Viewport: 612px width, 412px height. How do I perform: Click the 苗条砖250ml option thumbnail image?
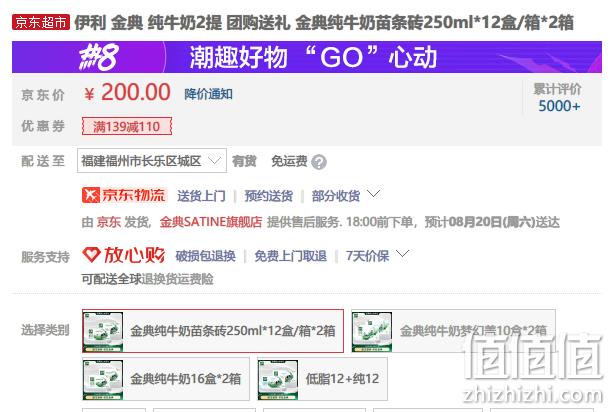103,331
